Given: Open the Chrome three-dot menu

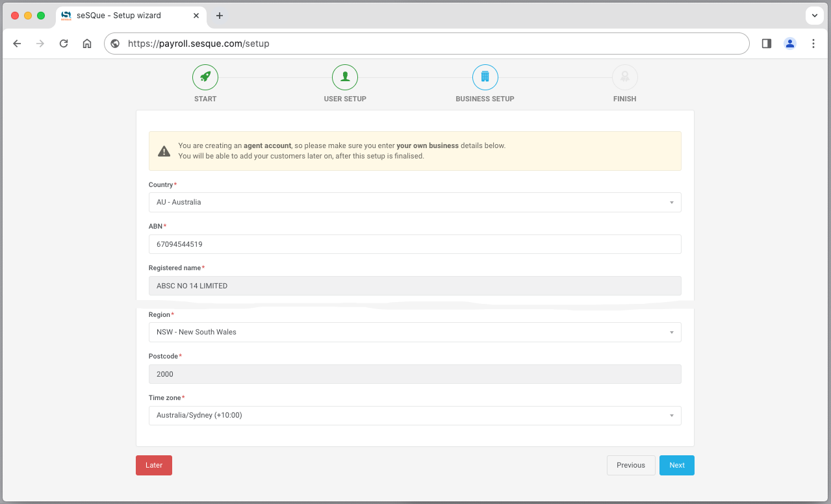Looking at the screenshot, I should 813,44.
